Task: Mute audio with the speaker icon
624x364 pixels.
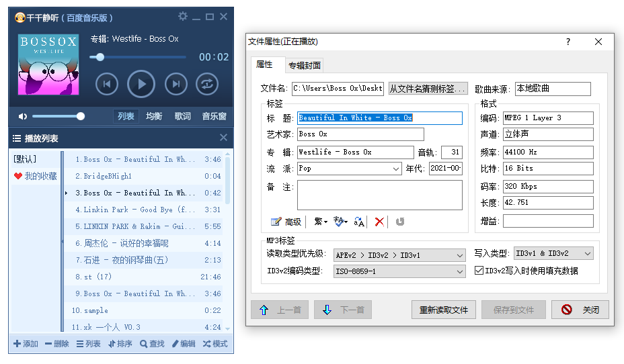Action: pyautogui.click(x=22, y=116)
